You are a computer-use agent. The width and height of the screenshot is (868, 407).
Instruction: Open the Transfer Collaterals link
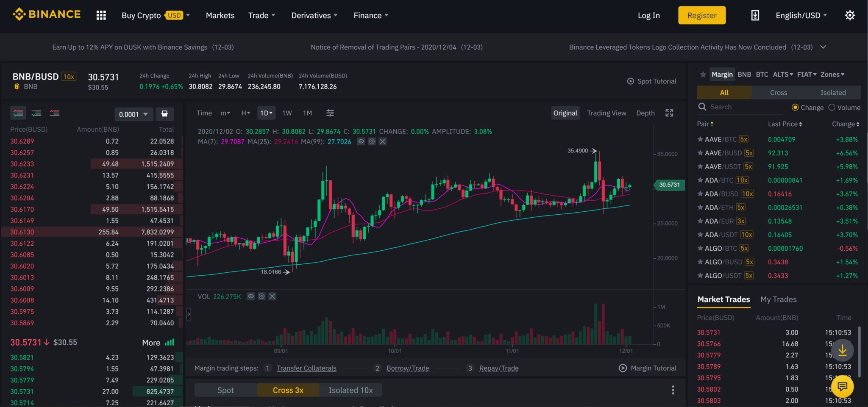point(306,368)
